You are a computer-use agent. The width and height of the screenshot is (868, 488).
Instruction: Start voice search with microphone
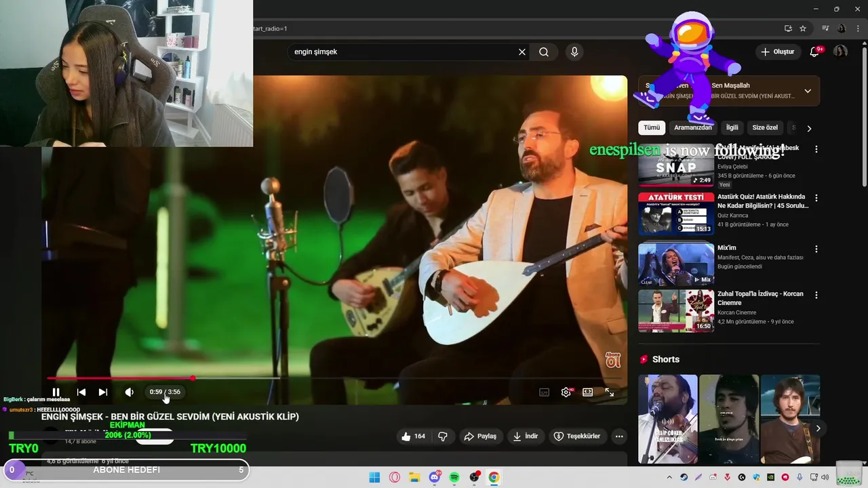tap(574, 52)
